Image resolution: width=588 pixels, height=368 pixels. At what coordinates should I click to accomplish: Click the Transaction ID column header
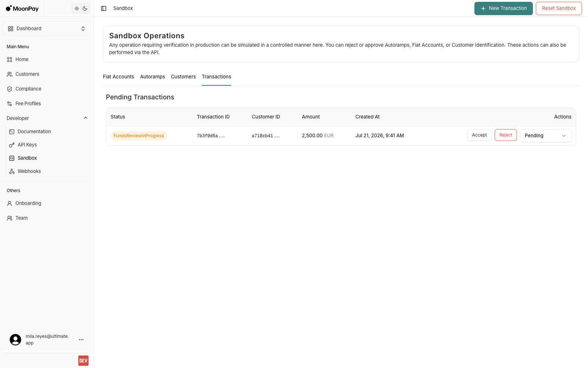(x=213, y=117)
